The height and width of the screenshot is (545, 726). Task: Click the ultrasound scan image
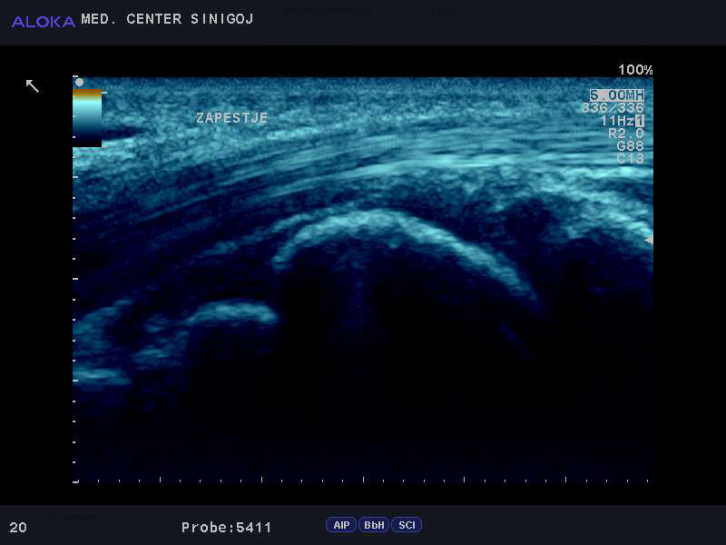(x=363, y=279)
